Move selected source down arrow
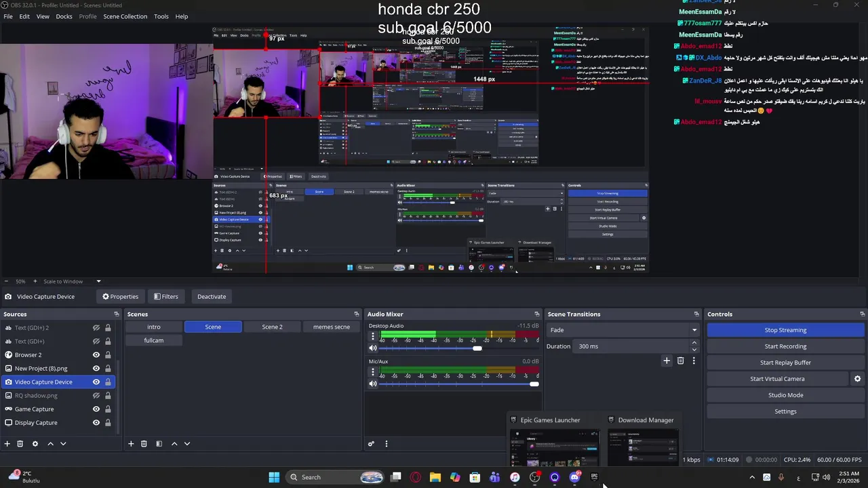This screenshot has width=868, height=488. point(63,444)
